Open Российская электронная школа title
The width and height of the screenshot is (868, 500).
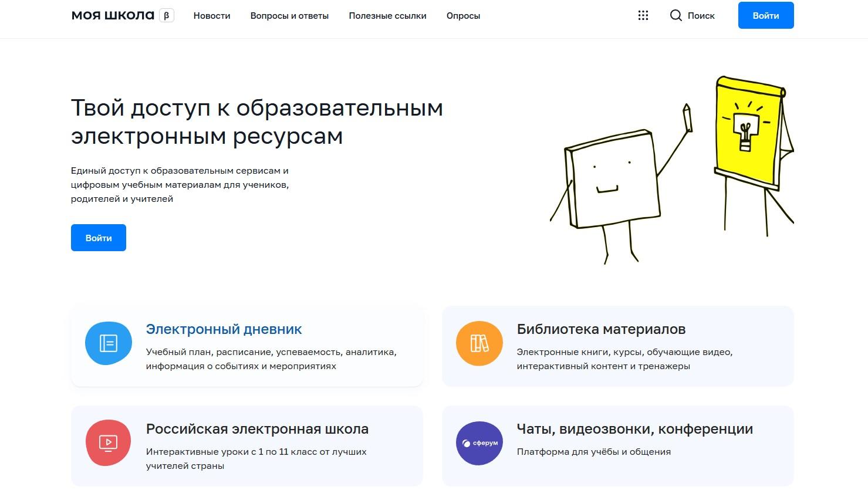tap(257, 429)
